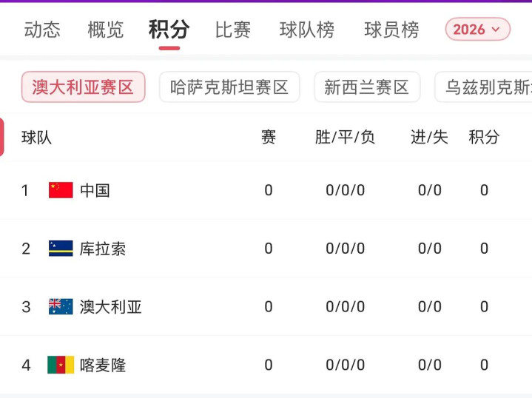Click the Cameroon flag icon
Screen dimensions: 532x398
pos(61,365)
